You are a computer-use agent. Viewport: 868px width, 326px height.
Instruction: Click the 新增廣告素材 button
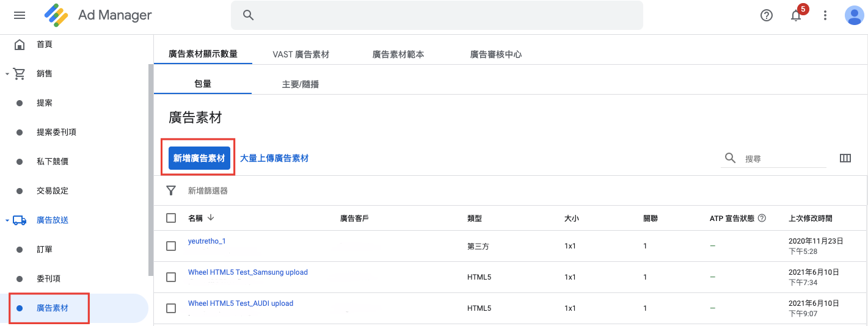(199, 158)
